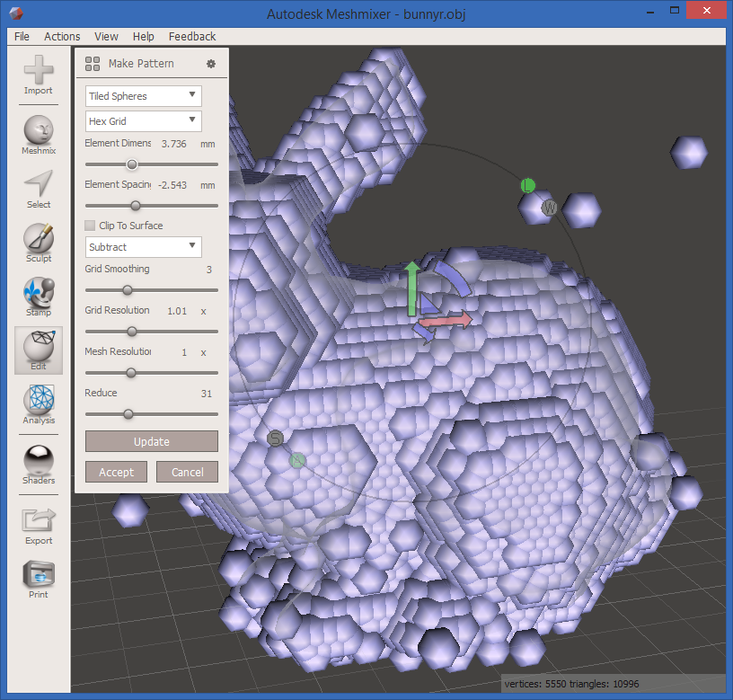Click the Grid Resolution slider handle
Screen dimensions: 733x700
[x=132, y=332]
